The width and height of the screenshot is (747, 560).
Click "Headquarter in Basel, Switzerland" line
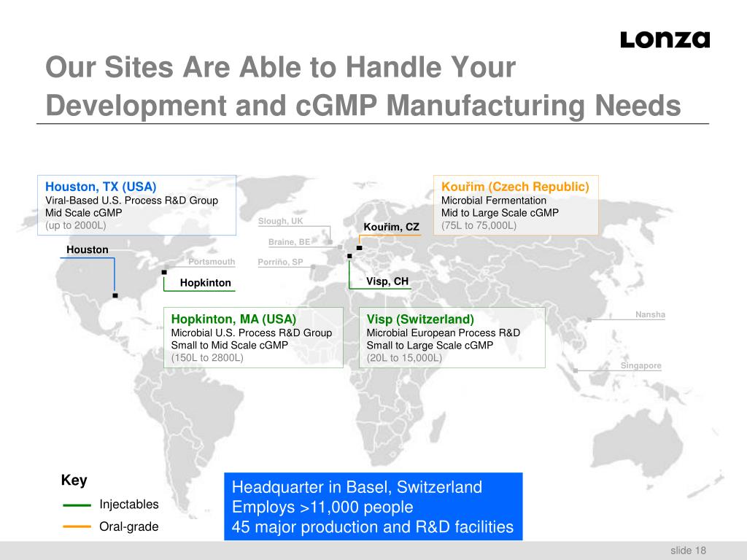[357, 487]
